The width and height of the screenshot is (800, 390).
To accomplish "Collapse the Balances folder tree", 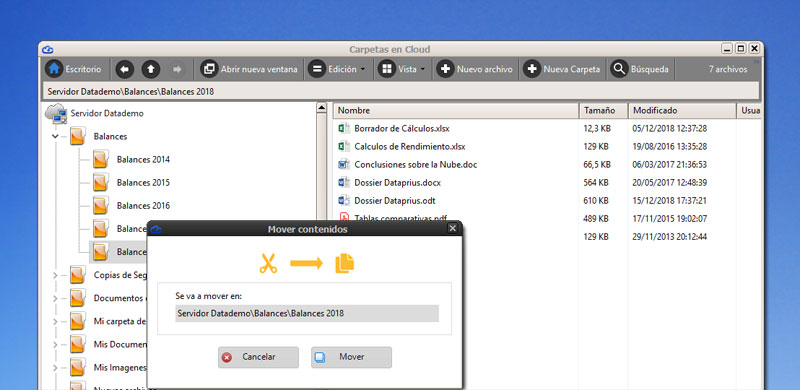I will (x=55, y=136).
